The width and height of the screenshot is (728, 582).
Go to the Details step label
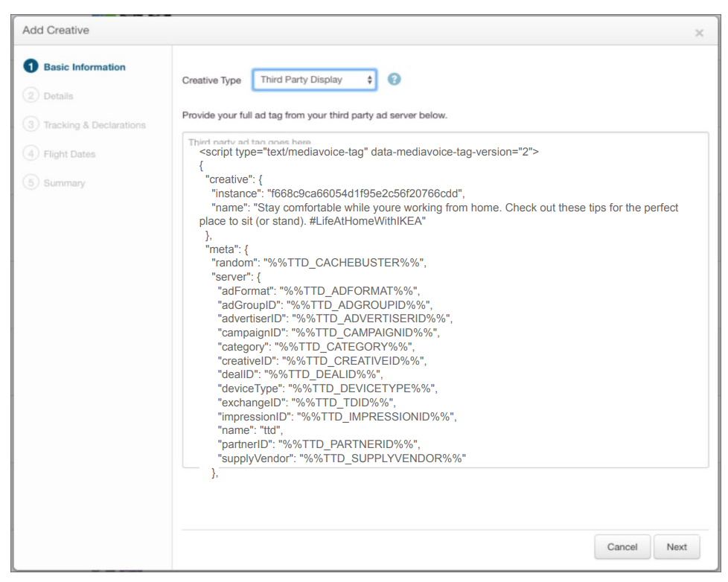(58, 96)
